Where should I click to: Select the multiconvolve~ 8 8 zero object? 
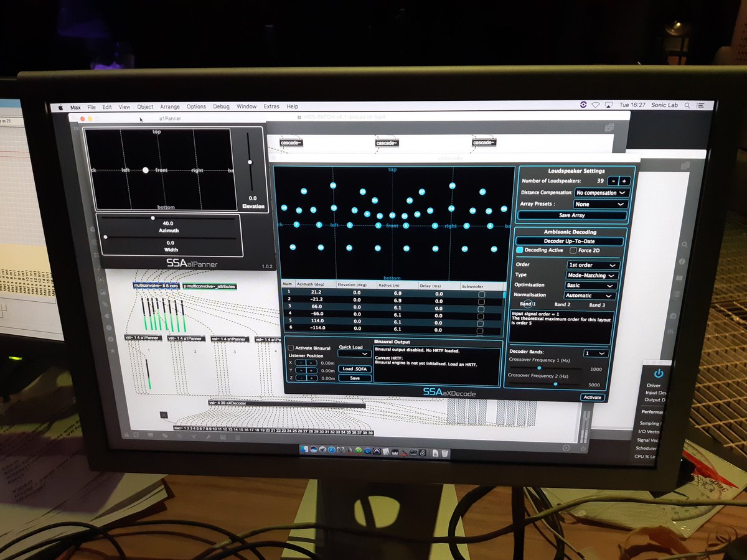155,286
